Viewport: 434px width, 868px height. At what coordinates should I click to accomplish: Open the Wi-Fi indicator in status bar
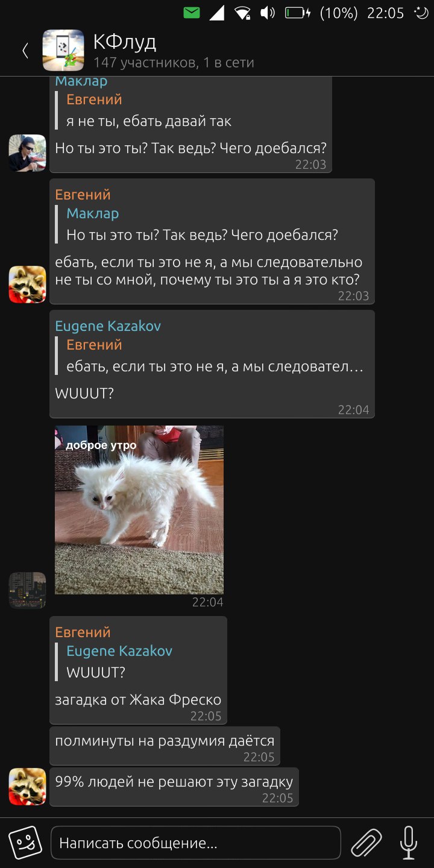(x=243, y=13)
